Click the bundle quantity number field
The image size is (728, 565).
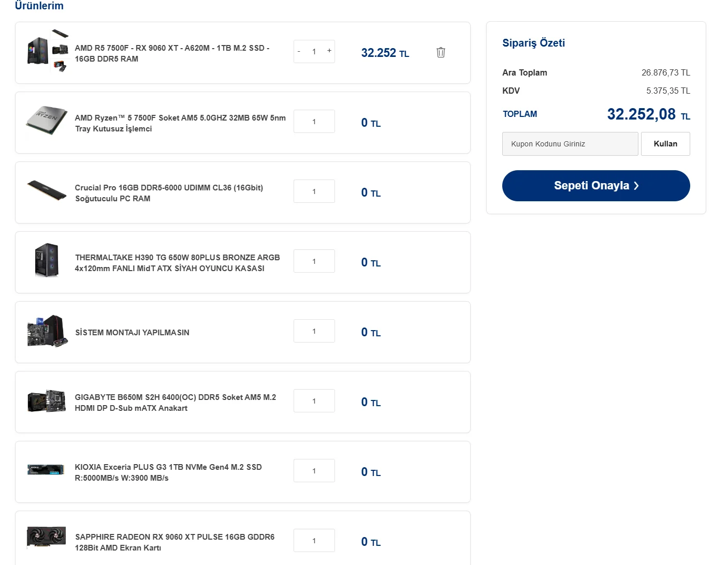(314, 52)
